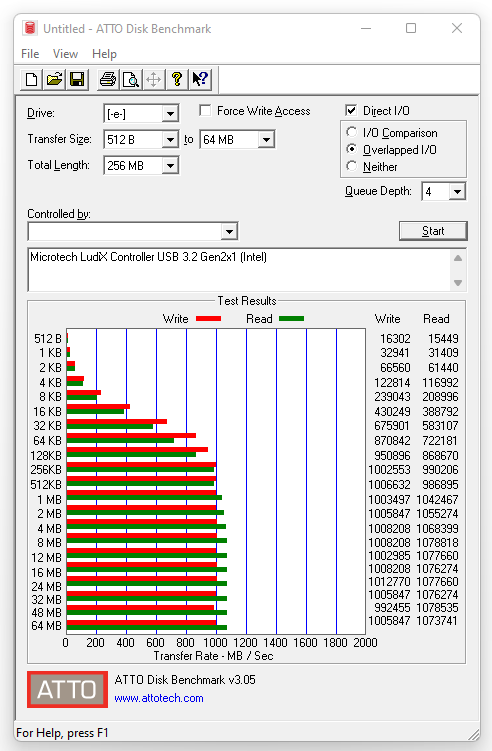Start the benchmark with Start button
Screen dimensions: 492x751
tap(433, 231)
